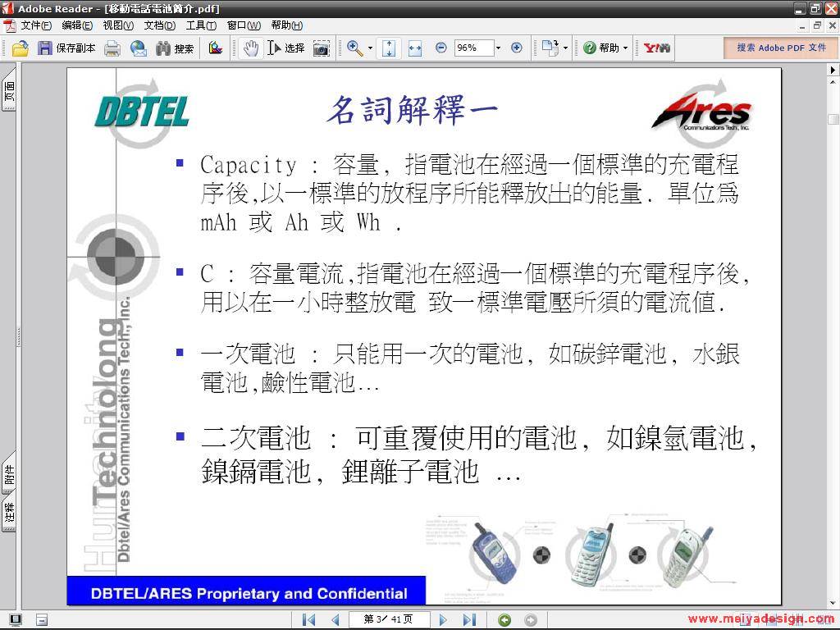Restore the document window inside the menu bar
The image size is (840, 630).
[817, 25]
